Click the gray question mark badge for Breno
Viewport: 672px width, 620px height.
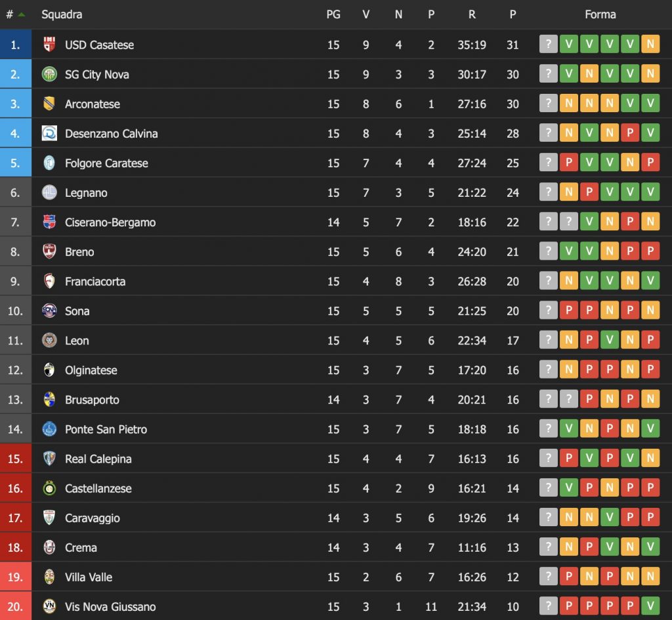coord(548,252)
